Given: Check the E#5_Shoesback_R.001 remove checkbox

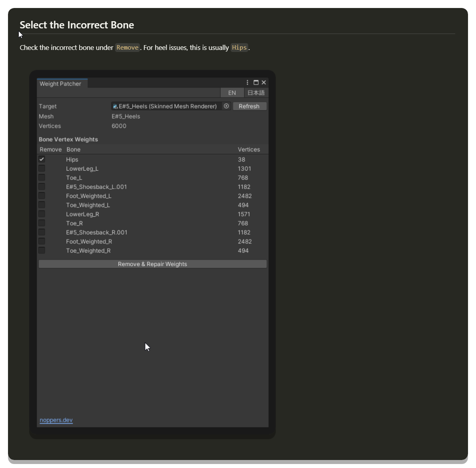Looking at the screenshot, I should (x=42, y=232).
